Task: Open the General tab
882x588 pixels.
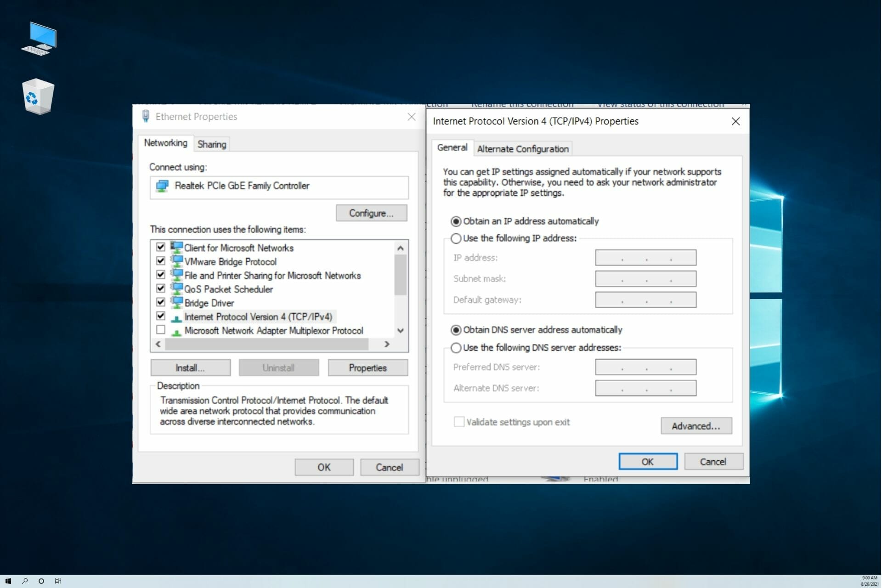Action: (x=452, y=147)
